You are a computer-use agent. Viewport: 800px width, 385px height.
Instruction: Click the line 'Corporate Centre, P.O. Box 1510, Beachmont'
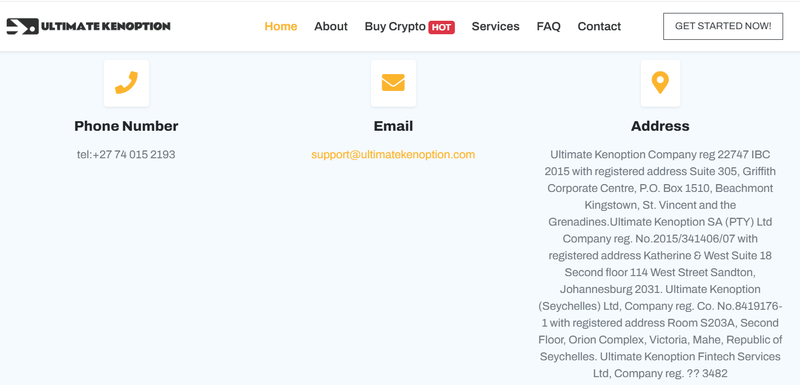[660, 188]
